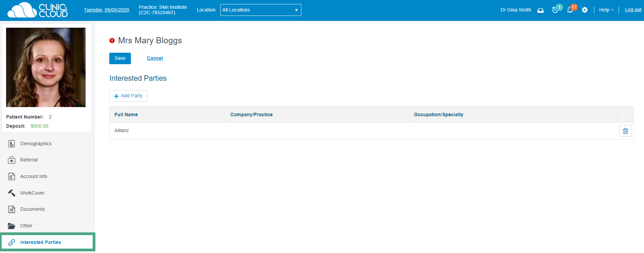Screen dimensions: 644x253
Task: Click the Documents page icon
Action: tap(11, 209)
